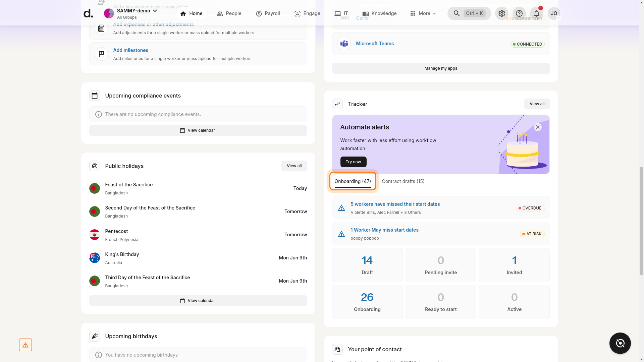Open the search bar
Screen dimensions: 644x362
469,13
